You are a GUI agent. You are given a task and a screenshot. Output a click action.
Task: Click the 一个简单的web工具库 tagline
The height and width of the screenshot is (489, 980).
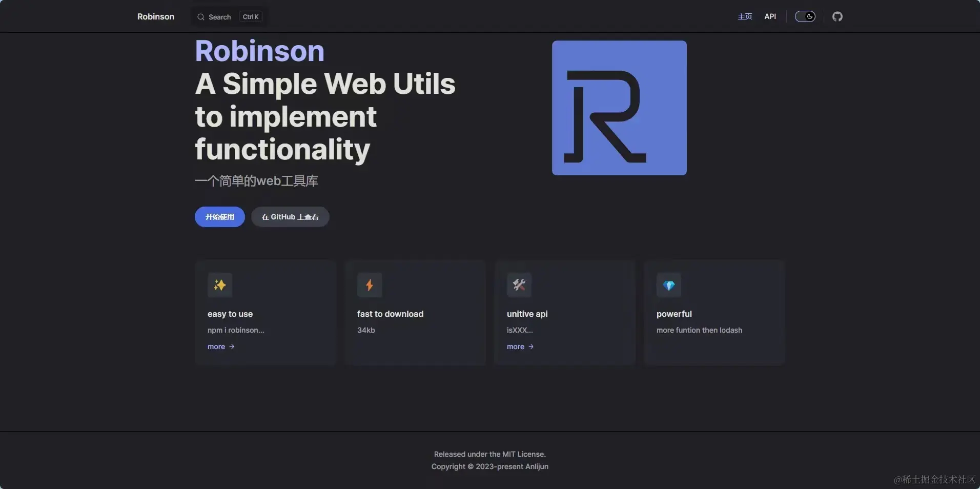coord(256,181)
